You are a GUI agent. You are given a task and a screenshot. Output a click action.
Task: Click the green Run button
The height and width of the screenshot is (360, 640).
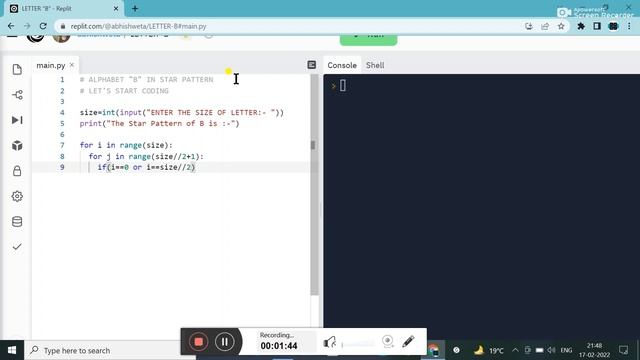click(x=369, y=40)
